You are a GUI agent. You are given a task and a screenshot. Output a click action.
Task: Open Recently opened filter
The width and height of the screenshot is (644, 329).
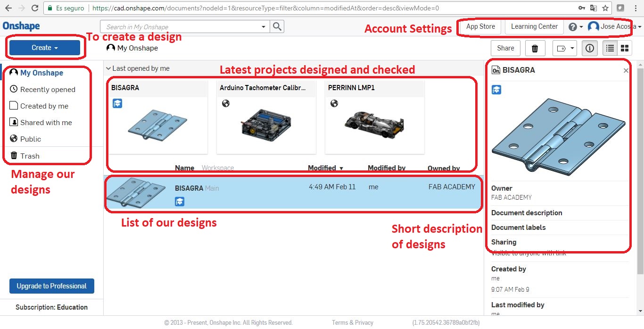pos(42,89)
